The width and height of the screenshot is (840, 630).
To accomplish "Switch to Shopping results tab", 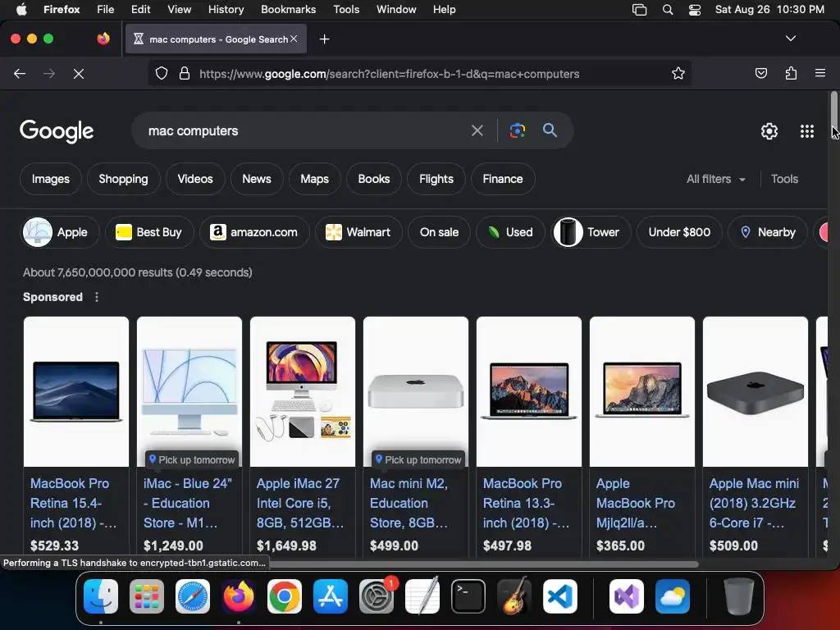I will [123, 179].
